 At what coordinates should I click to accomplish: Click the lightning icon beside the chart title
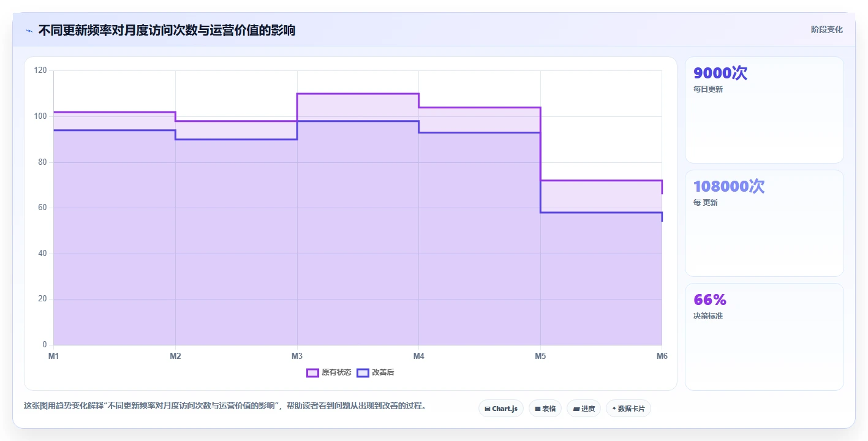tap(29, 31)
